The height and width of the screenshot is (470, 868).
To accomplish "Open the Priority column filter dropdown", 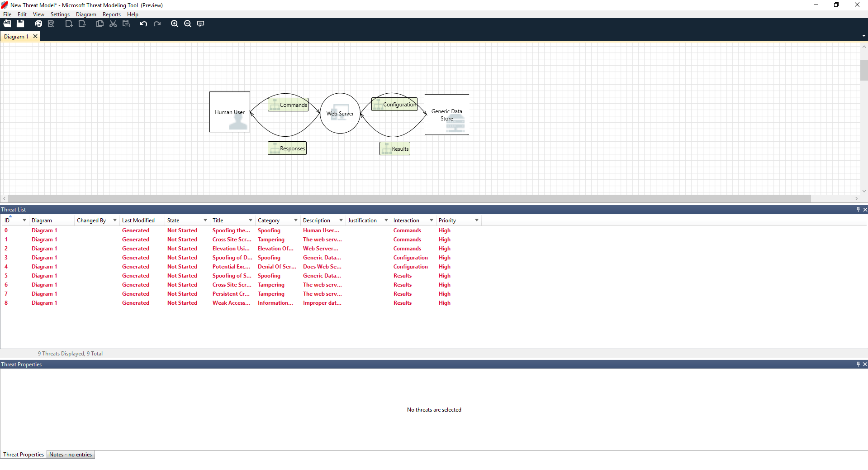I will pos(476,220).
